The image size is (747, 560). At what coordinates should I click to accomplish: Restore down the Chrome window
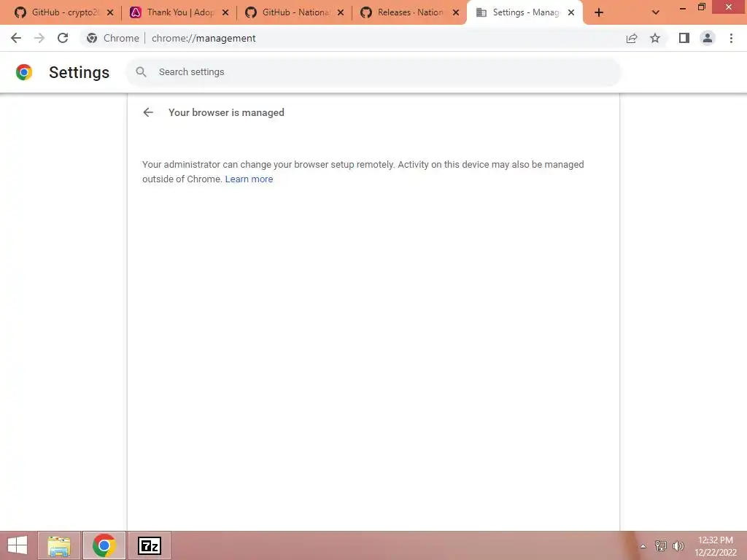pyautogui.click(x=701, y=7)
